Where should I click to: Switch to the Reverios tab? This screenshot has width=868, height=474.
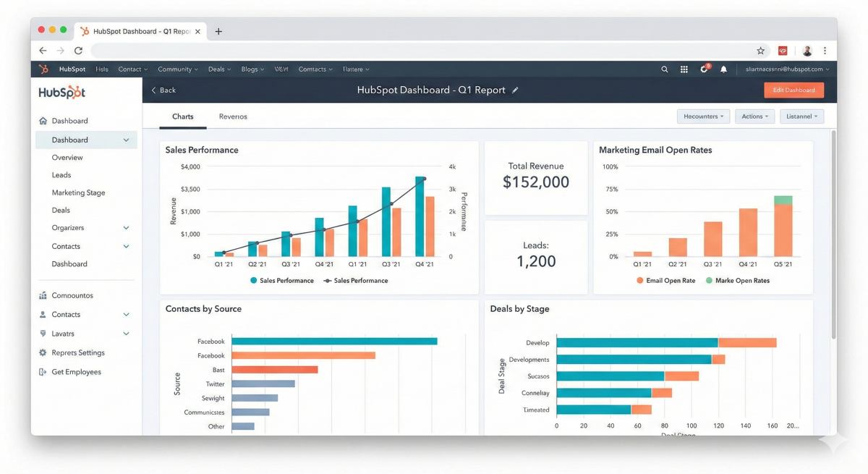pos(232,116)
